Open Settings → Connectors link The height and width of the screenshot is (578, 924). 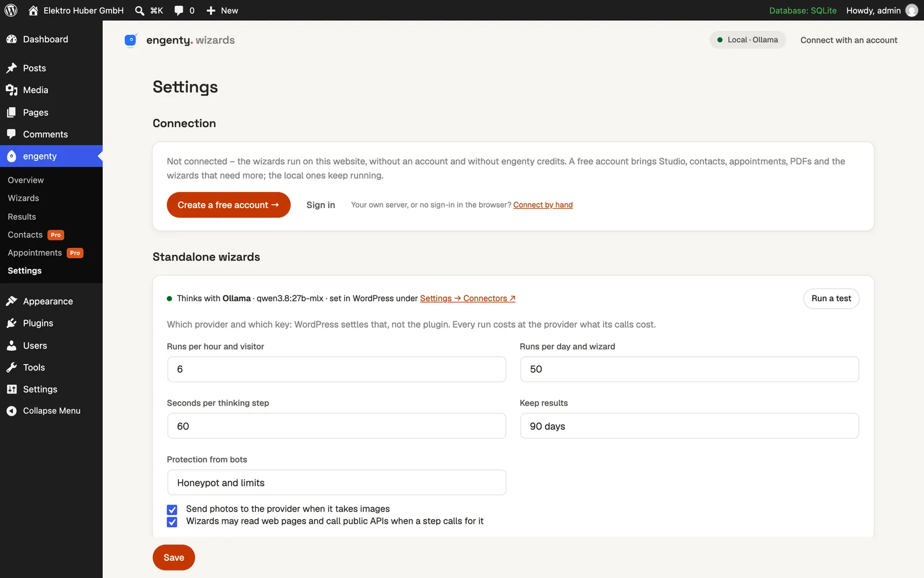tap(468, 298)
